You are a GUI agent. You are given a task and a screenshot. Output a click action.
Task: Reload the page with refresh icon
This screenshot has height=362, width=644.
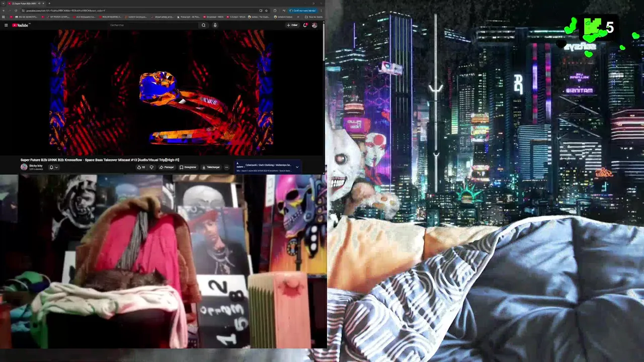[16, 11]
